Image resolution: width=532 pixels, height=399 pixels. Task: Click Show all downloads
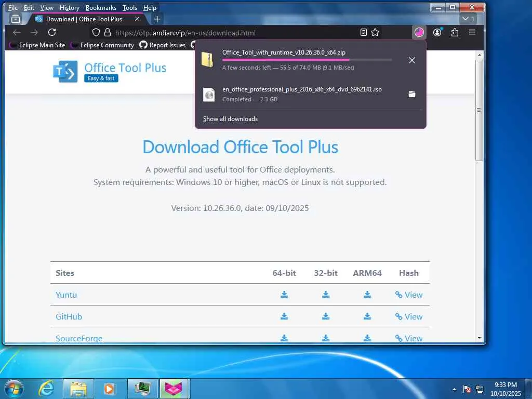click(230, 119)
